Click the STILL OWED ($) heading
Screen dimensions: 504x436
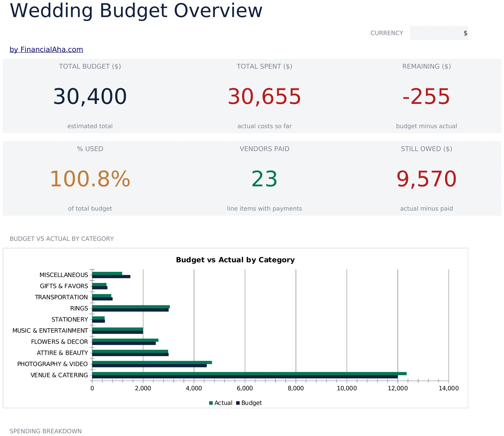pos(426,149)
